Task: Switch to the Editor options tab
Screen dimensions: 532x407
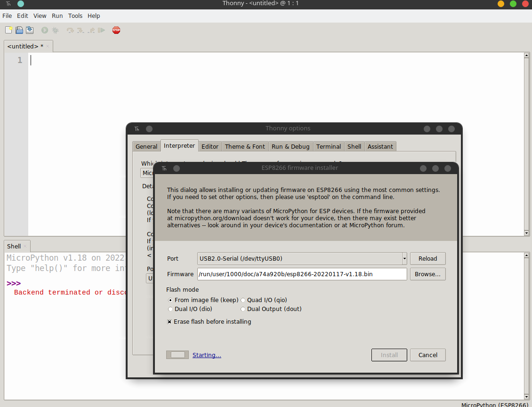Action: (210, 146)
